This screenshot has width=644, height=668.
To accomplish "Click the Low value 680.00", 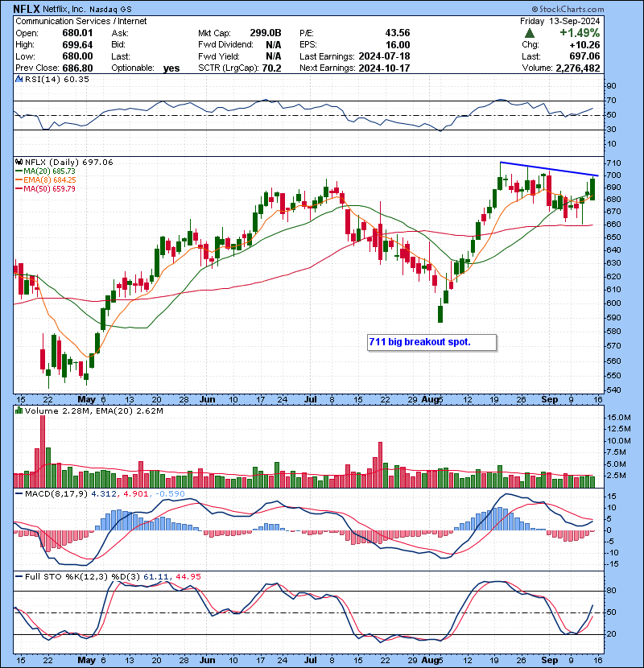I will (x=77, y=56).
